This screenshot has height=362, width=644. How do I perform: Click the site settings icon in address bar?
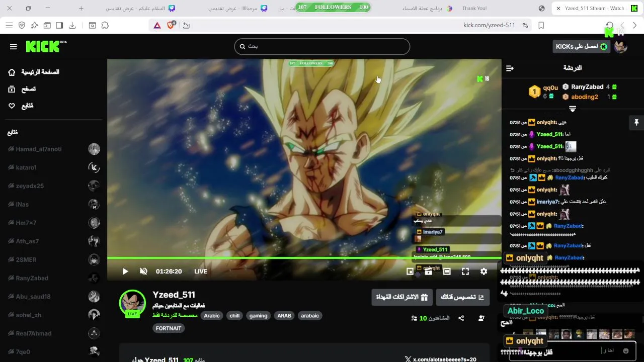click(x=525, y=25)
